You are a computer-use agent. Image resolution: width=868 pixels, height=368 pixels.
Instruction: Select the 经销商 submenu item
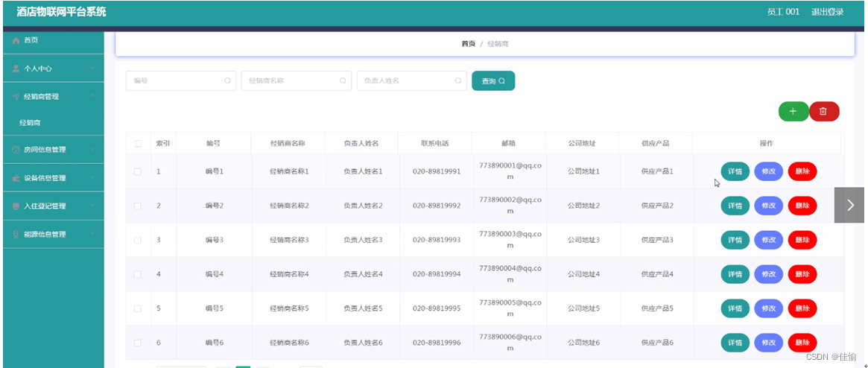[54, 123]
